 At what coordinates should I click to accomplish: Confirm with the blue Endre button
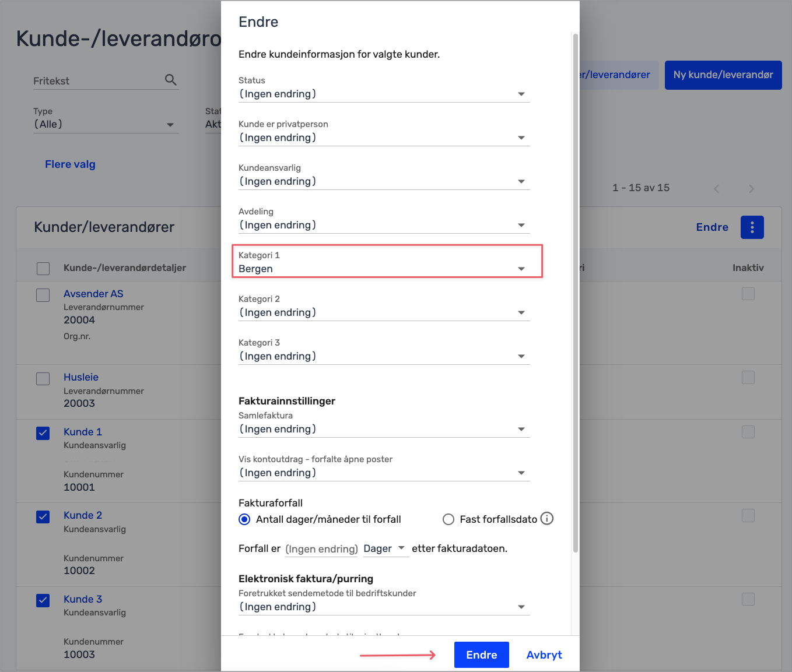[481, 655]
